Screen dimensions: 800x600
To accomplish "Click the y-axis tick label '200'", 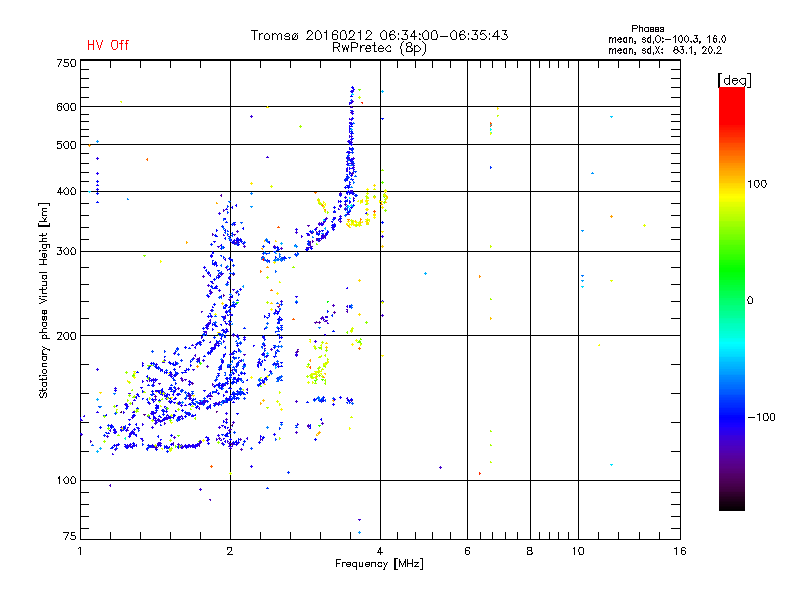I will pyautogui.click(x=66, y=336).
